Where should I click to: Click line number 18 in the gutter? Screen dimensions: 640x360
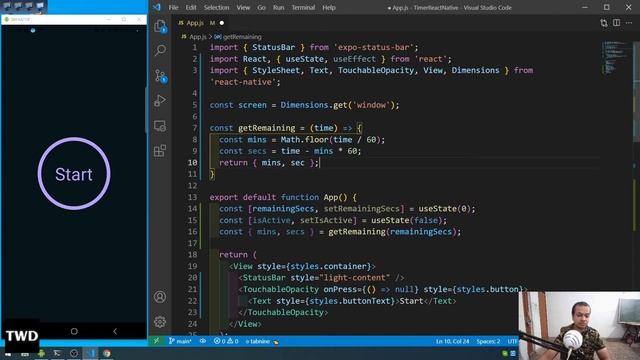click(192, 255)
